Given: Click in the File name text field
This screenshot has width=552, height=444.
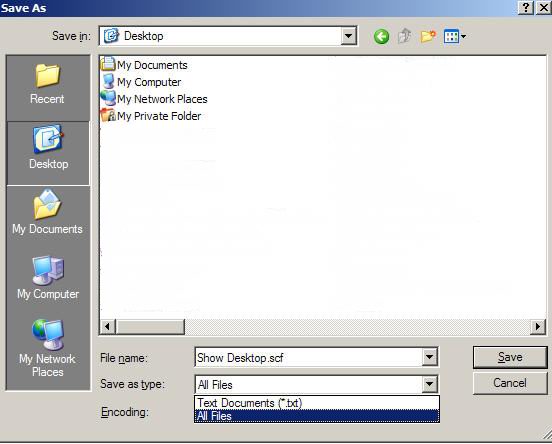Looking at the screenshot, I should (308, 357).
